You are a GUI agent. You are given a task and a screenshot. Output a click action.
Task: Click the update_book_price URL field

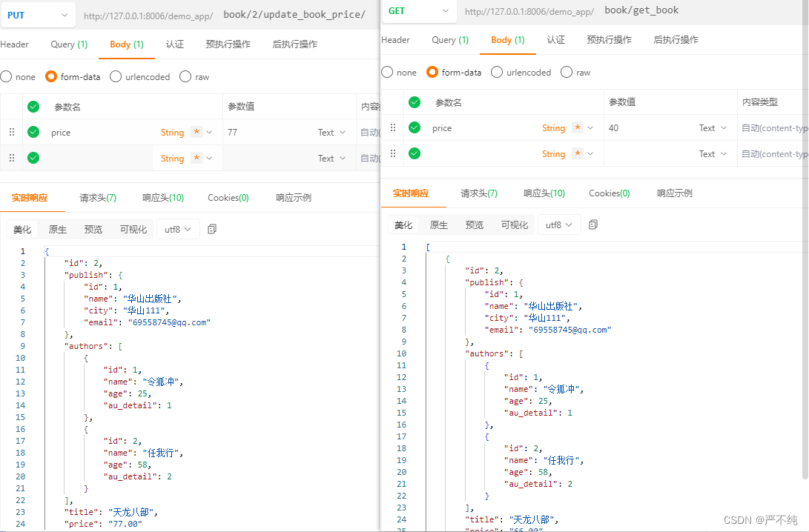coord(294,15)
